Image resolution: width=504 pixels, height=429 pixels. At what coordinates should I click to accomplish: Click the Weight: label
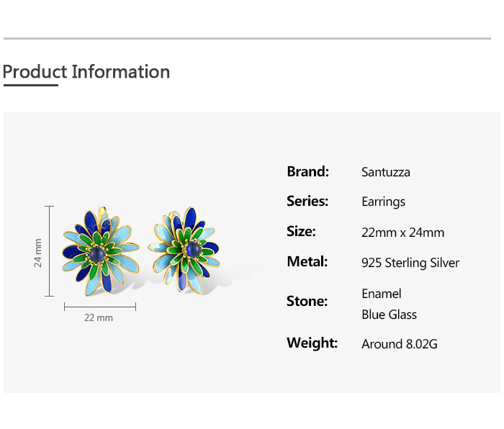click(312, 343)
